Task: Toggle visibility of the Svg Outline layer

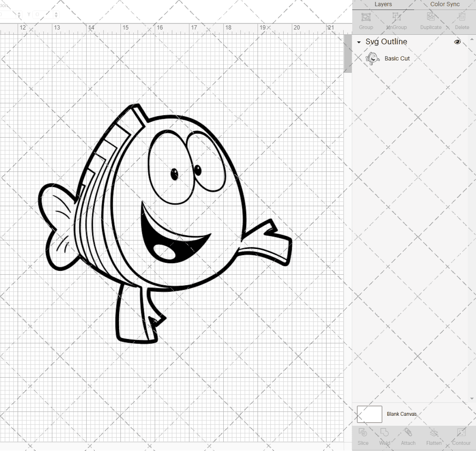Action: pos(457,42)
